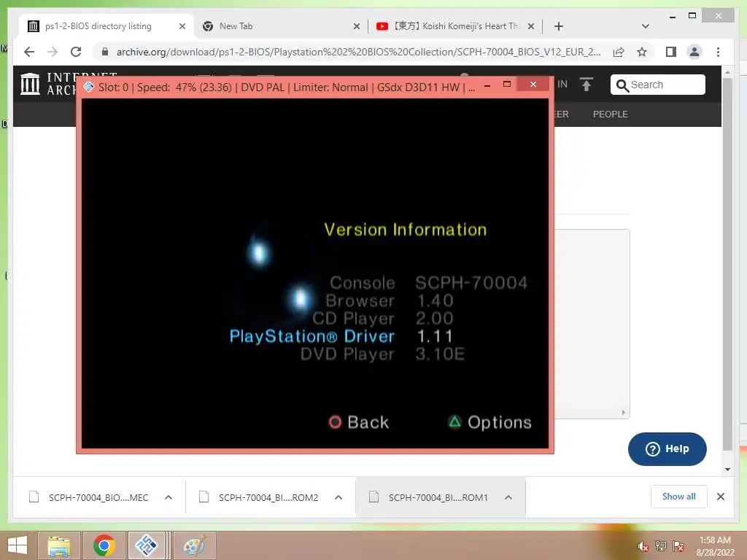Click the Version Information heading
Image resolution: width=747 pixels, height=560 pixels.
[x=406, y=230]
